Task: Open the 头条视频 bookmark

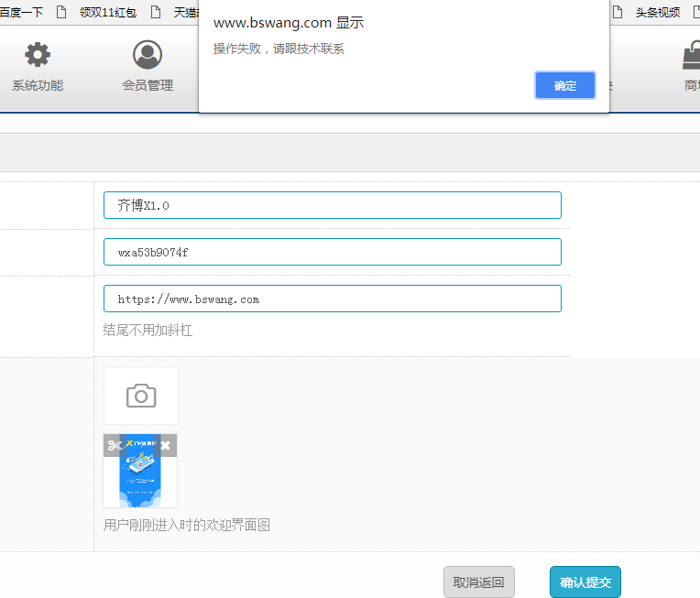Action: (x=657, y=12)
